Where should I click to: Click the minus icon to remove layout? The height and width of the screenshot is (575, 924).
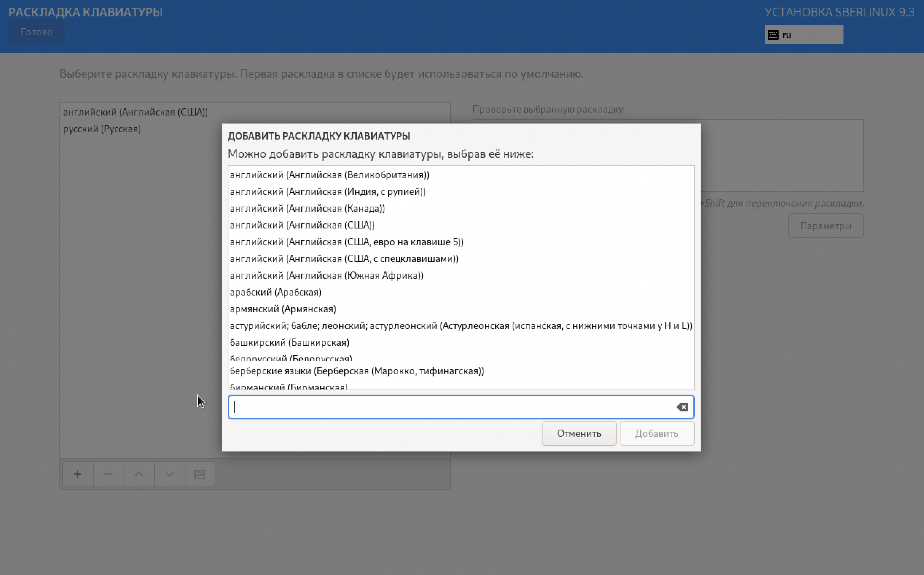pos(108,474)
